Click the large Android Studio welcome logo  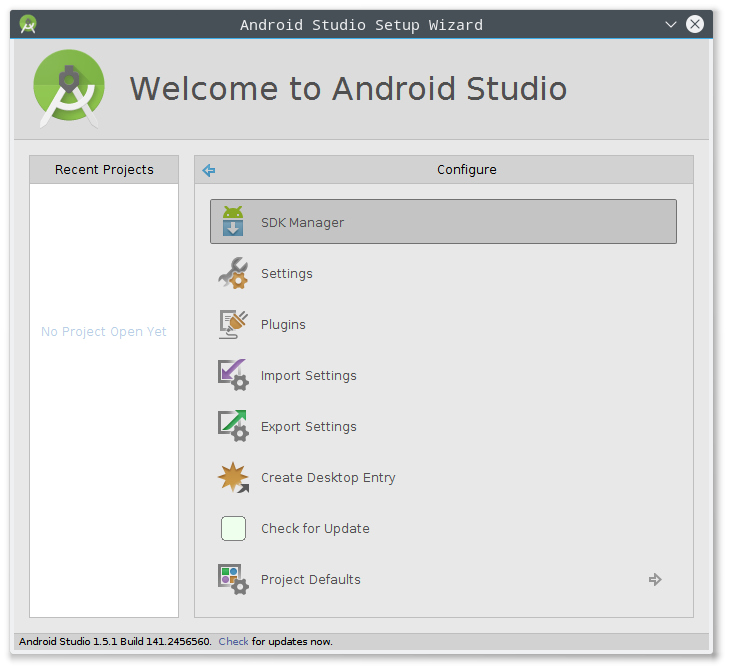click(x=69, y=88)
